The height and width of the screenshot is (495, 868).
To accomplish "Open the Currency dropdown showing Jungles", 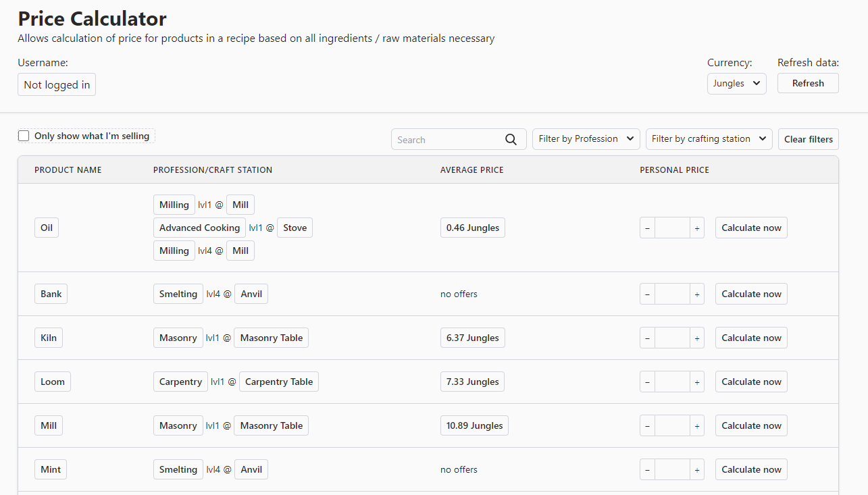I will click(736, 84).
